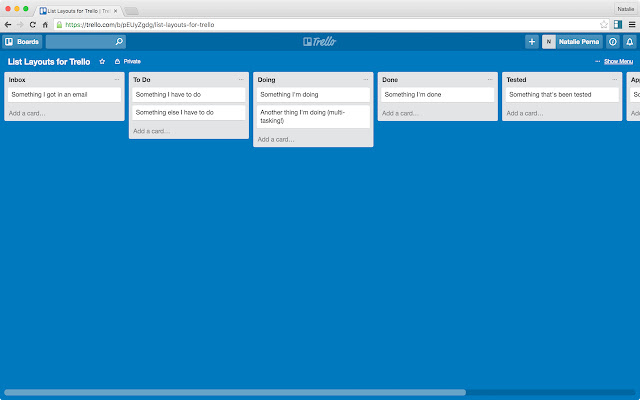Open card 'Something I have to do'
640x400 pixels.
(x=189, y=95)
